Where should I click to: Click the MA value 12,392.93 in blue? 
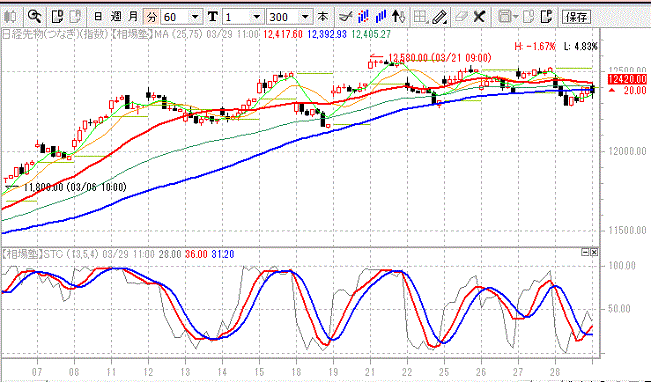(327, 34)
